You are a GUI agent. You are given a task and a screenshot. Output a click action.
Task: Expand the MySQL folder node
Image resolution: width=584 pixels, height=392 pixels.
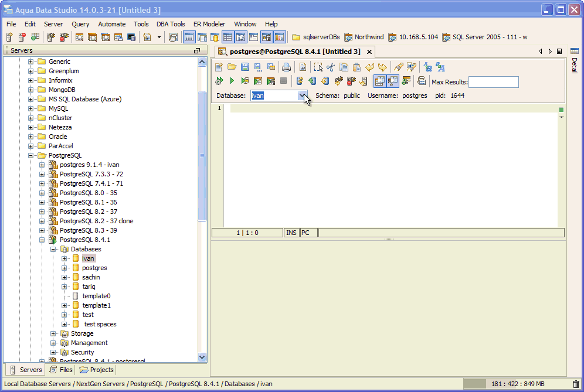coord(31,108)
